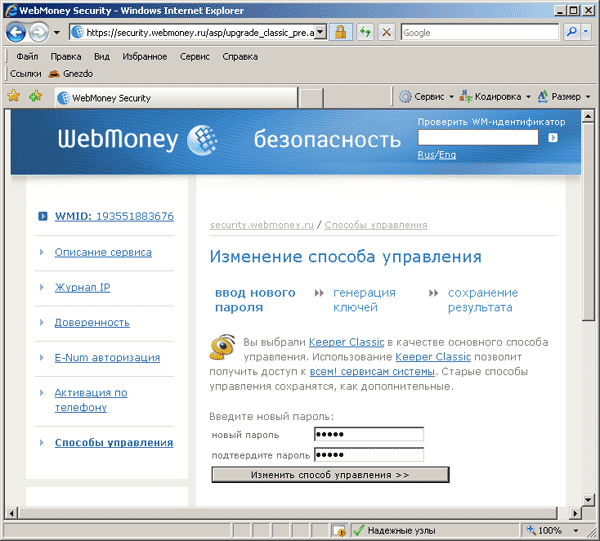Image resolution: width=600 pixels, height=541 pixels.
Task: Click the Rus/Eng language link
Action: tap(437, 155)
